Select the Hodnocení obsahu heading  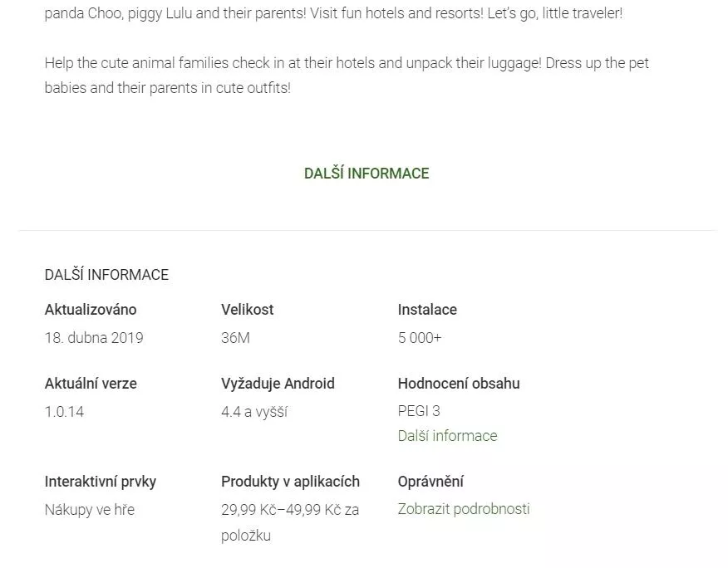pos(459,384)
